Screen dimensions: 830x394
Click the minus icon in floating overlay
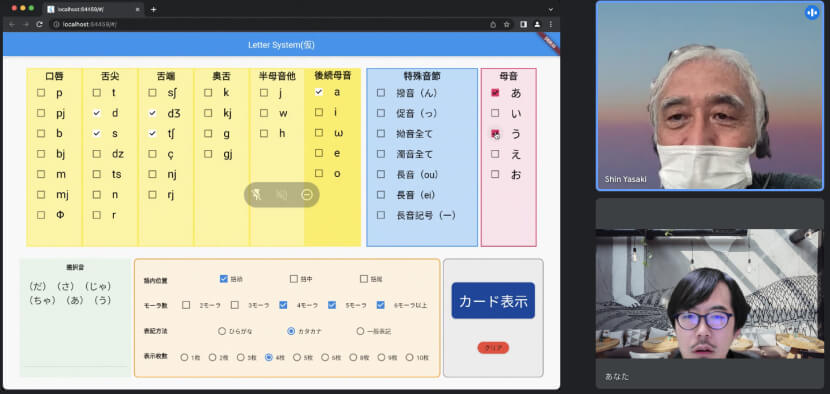[x=307, y=195]
